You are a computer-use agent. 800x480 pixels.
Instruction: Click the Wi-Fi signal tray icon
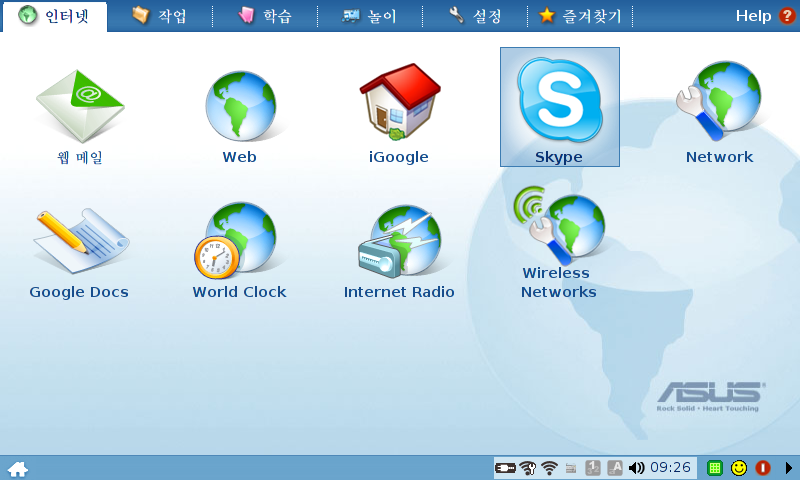coord(549,468)
